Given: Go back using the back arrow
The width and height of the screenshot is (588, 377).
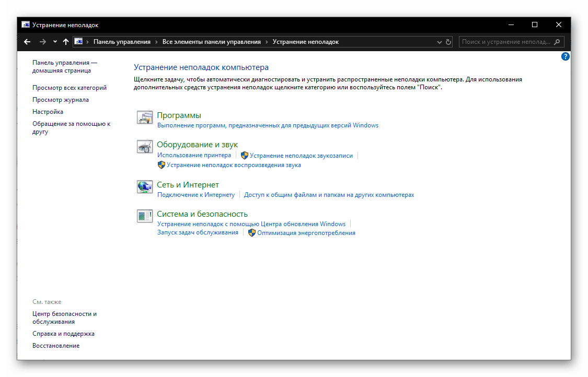Looking at the screenshot, I should pyautogui.click(x=27, y=41).
